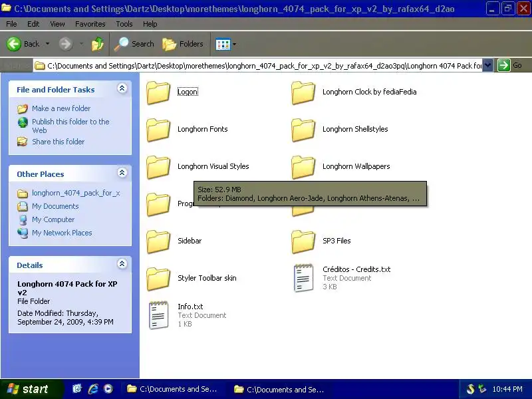Screen dimensions: 532x399
Task: Collapse the Details panel
Action: click(x=122, y=263)
